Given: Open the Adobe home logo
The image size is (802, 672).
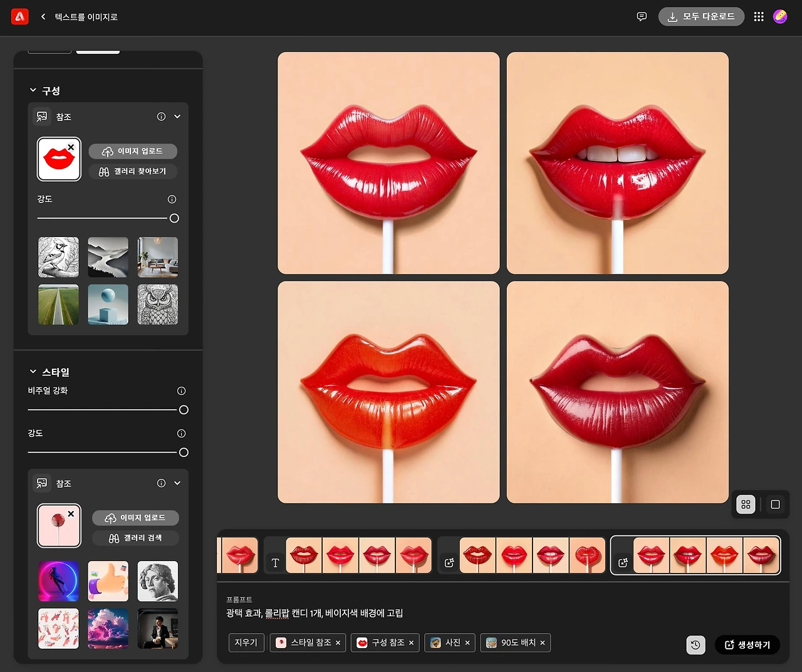Looking at the screenshot, I should pyautogui.click(x=20, y=17).
